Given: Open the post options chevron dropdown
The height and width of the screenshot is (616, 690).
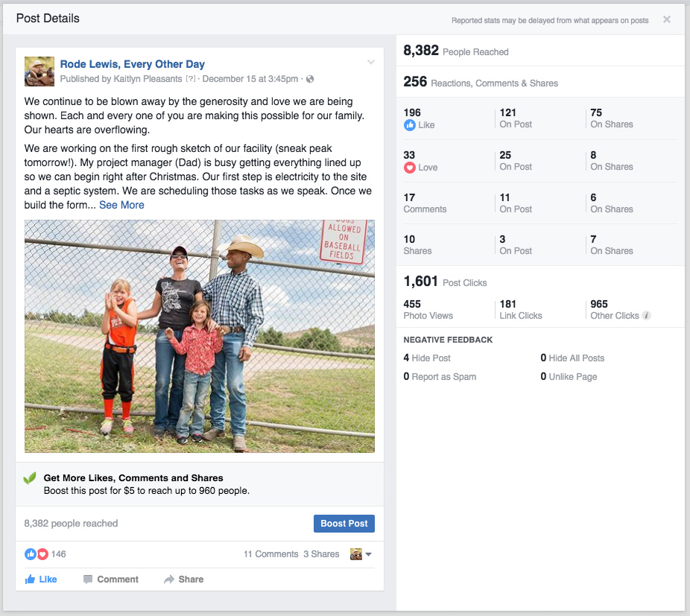Looking at the screenshot, I should click(x=371, y=63).
